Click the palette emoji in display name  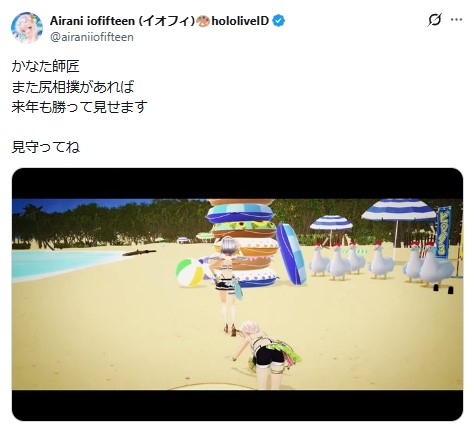pyautogui.click(x=203, y=21)
